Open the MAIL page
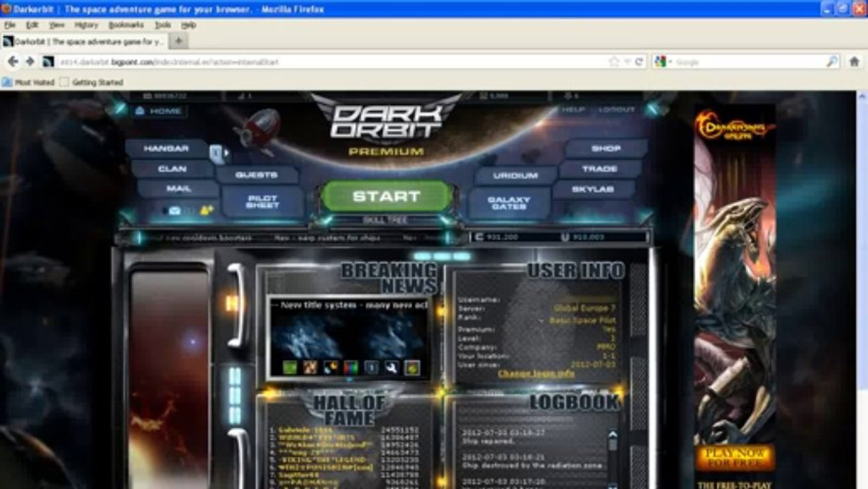Viewport: 868px width, 489px height. pyautogui.click(x=178, y=188)
